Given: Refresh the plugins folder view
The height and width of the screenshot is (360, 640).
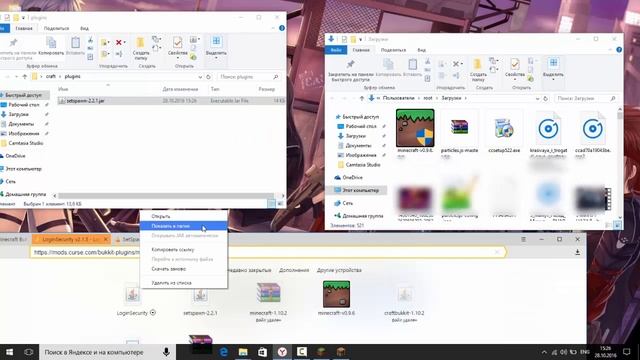Looking at the screenshot, I should pyautogui.click(x=208, y=77).
